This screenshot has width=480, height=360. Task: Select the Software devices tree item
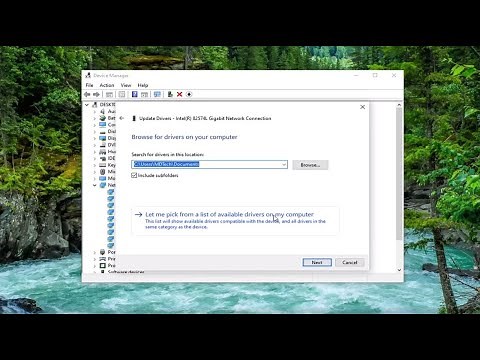tap(126, 272)
